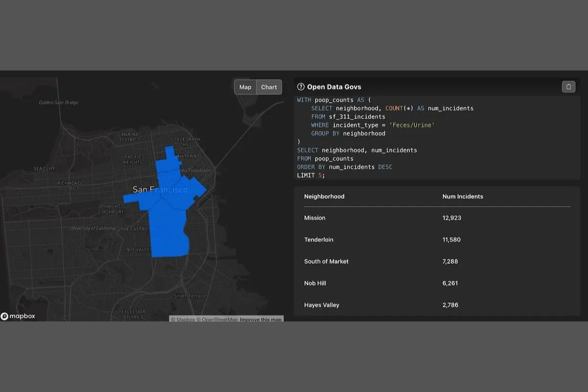Click the FROM poop_counts query line
588x392 pixels.
point(325,159)
